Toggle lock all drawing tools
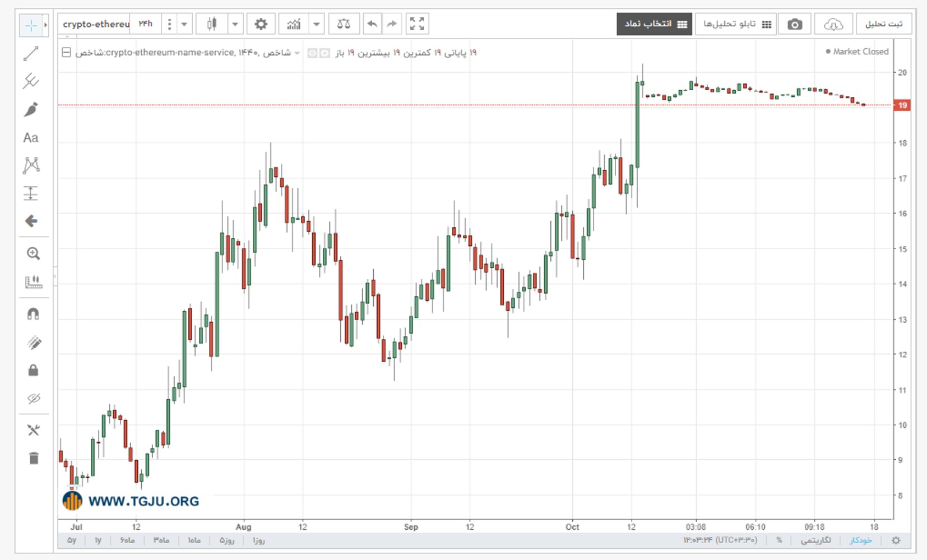The height and width of the screenshot is (560, 927). tap(33, 370)
